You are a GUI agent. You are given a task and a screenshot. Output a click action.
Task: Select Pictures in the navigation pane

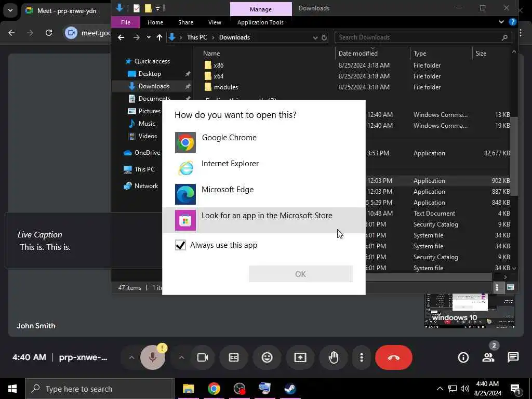[x=149, y=111]
